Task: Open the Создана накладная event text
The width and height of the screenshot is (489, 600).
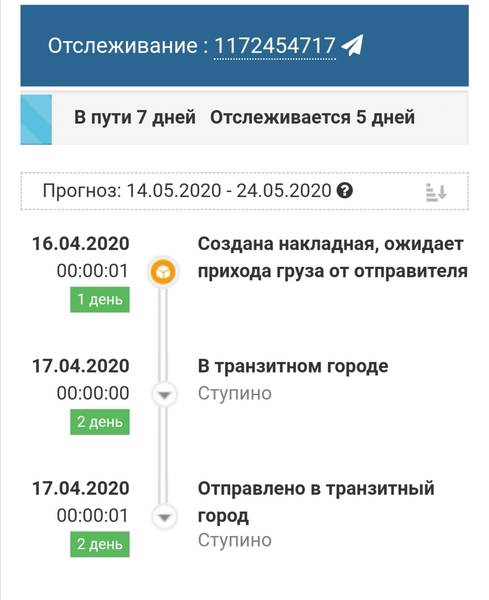Action: (333, 258)
